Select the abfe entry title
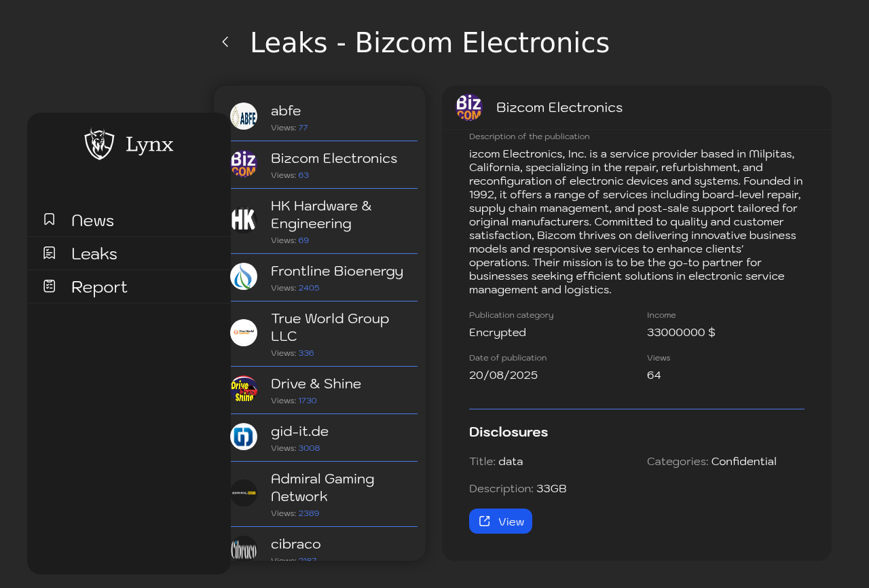 click(286, 111)
